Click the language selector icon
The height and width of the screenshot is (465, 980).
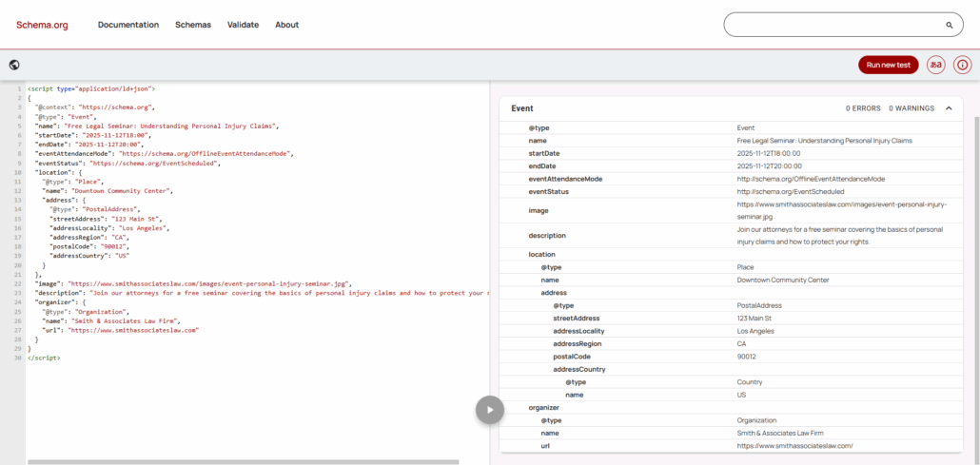(936, 65)
